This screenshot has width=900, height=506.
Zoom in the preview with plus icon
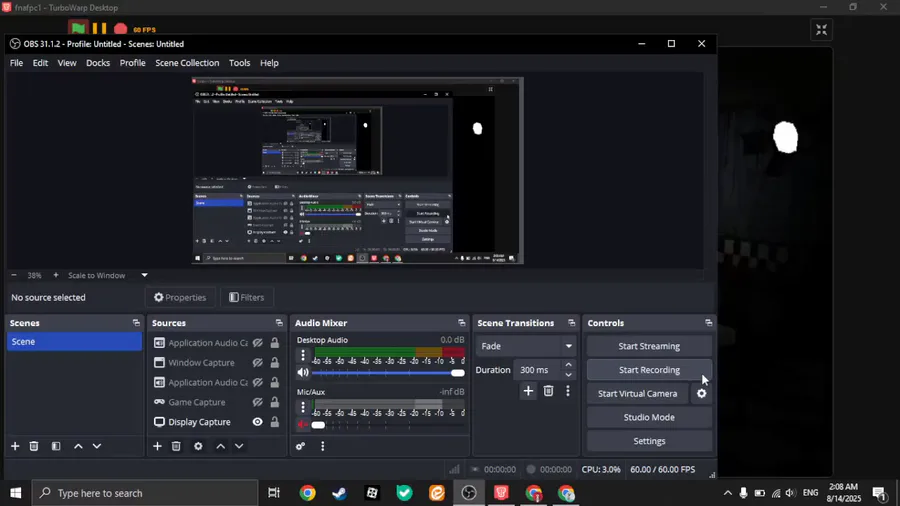(56, 275)
